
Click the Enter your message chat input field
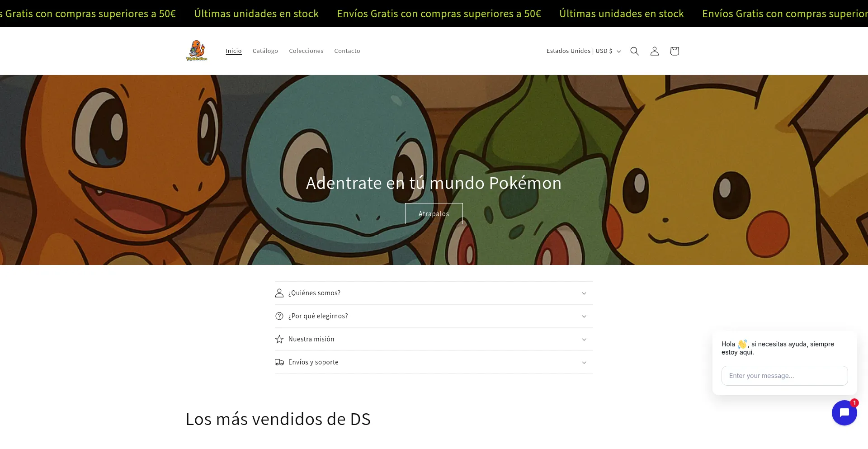pyautogui.click(x=784, y=376)
